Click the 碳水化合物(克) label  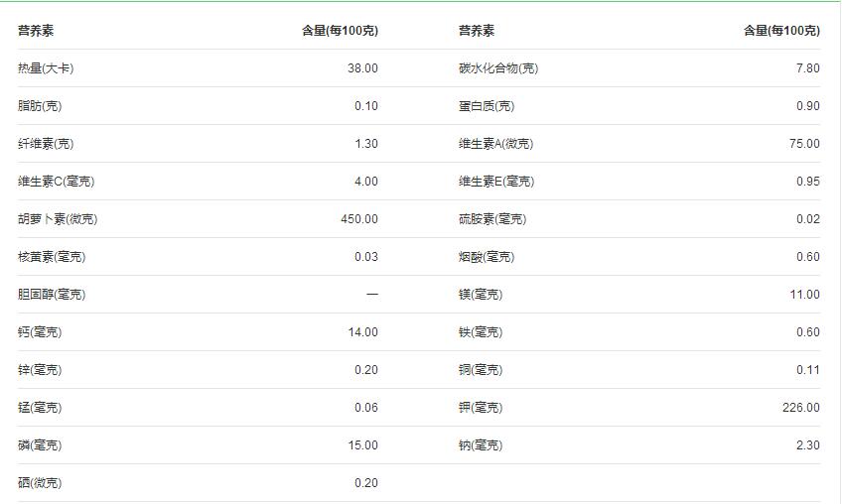[x=498, y=68]
